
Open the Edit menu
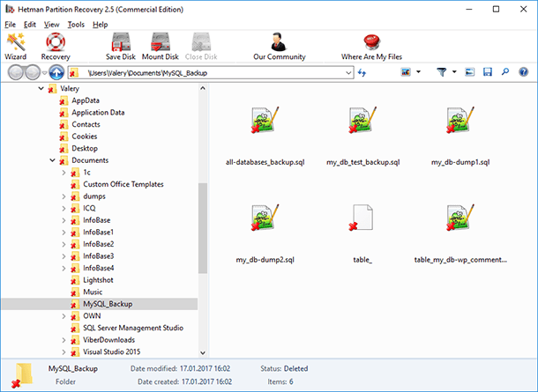[x=30, y=25]
